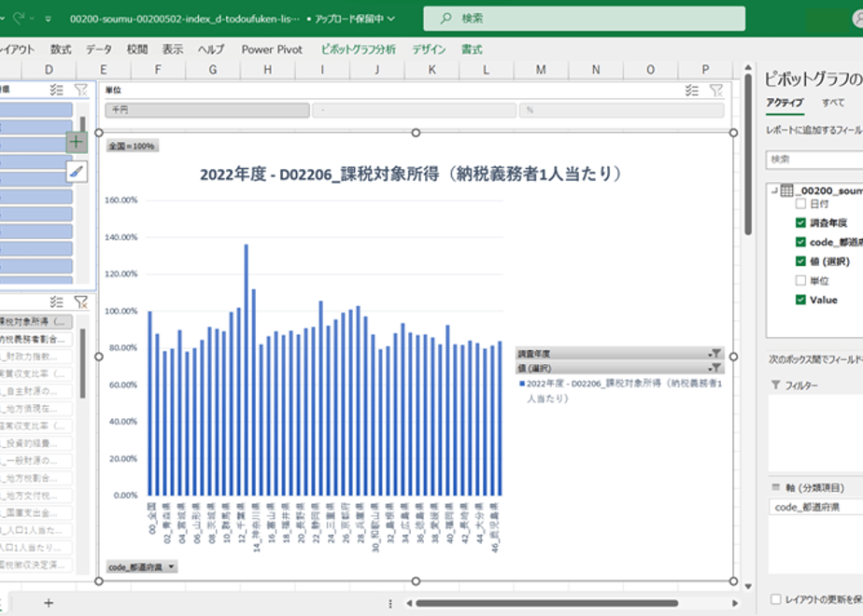Screen dimensions: 863x616
Task: Open the アップロード保留中 status dropdown
Action: (x=391, y=19)
